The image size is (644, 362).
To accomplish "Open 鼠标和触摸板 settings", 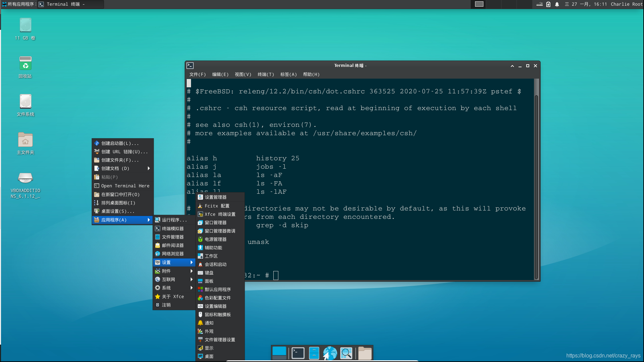I will tap(220, 314).
